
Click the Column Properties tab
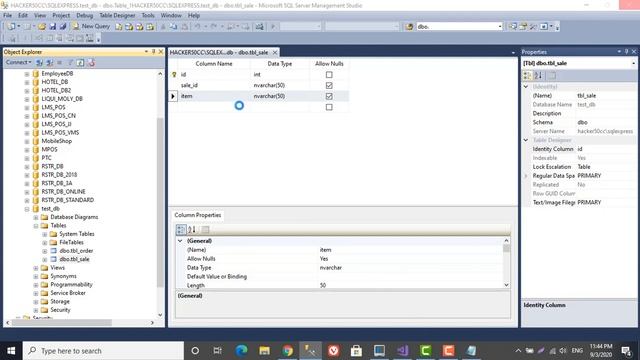(198, 215)
